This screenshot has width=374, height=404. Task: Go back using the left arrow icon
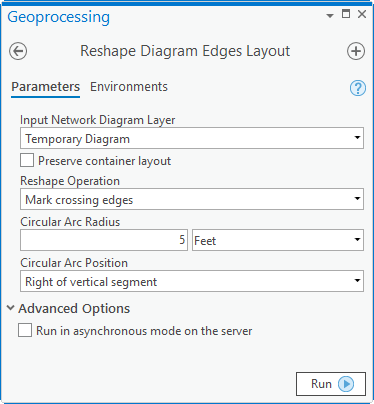tap(18, 51)
